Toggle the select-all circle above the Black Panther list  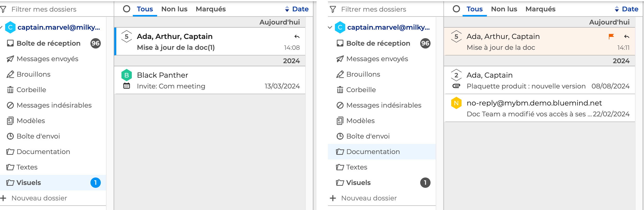tap(127, 9)
